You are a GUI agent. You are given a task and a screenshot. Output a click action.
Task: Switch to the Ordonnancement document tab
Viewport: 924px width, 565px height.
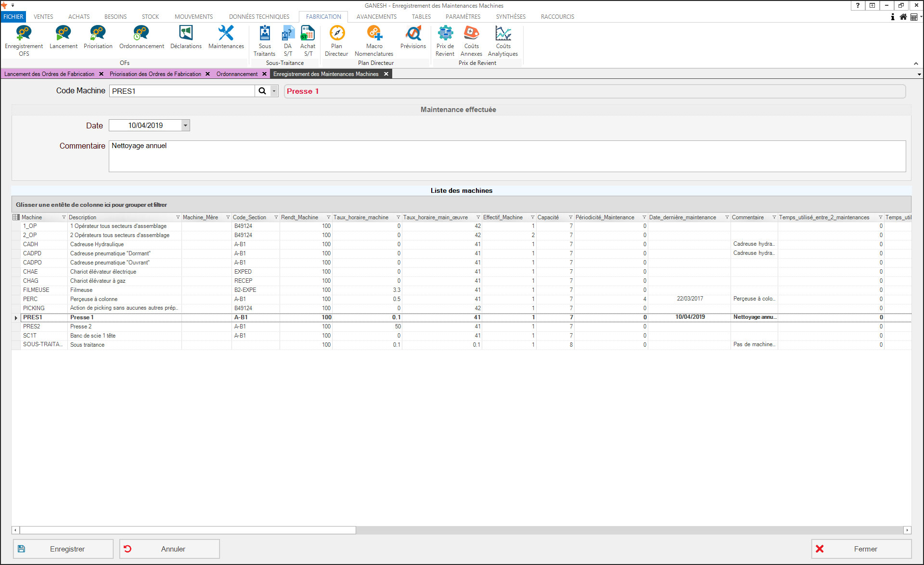[x=237, y=74]
